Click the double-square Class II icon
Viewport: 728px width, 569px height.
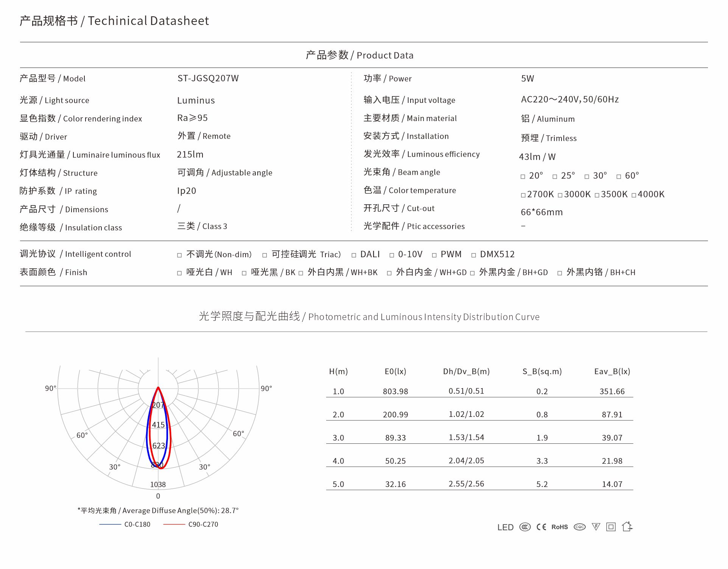611,527
